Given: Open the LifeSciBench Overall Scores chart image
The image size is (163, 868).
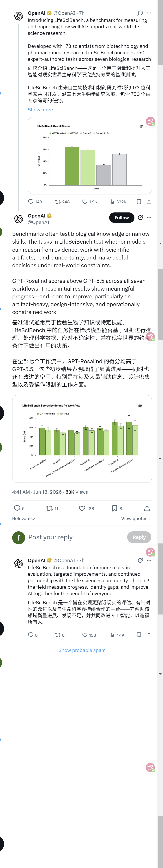Looking at the screenshot, I should (90, 155).
